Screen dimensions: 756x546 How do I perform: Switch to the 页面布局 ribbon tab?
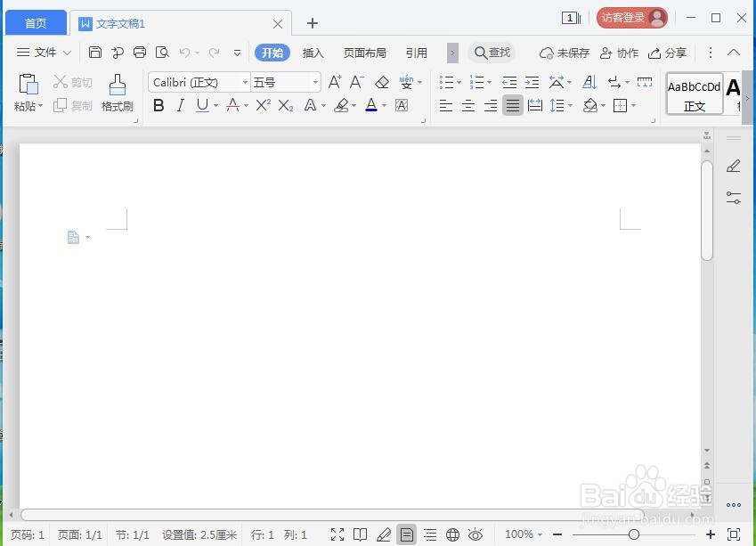(x=365, y=53)
